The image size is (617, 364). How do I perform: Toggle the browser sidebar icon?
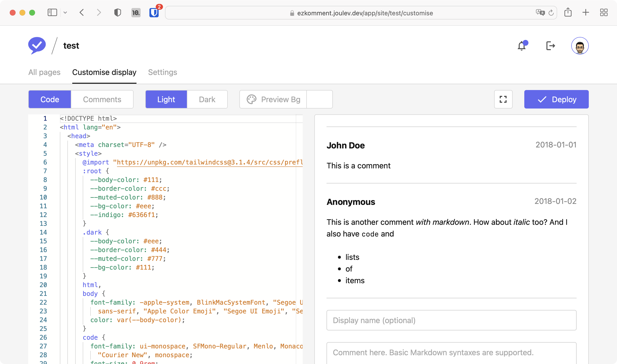point(52,12)
